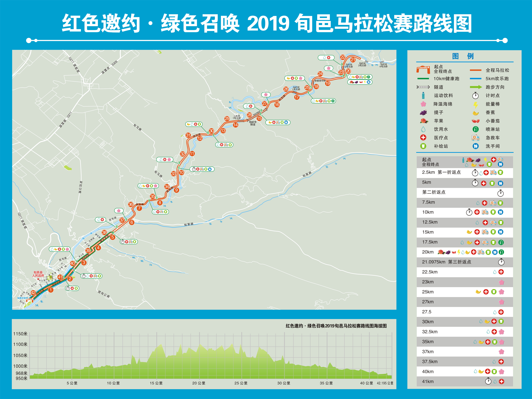Click the spray station icon beside 喷淋站
This screenshot has height=399, width=532.
pyautogui.click(x=475, y=129)
